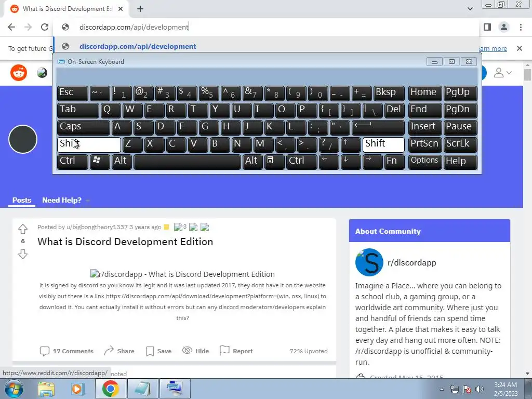Open the Windows Start button

tap(14, 389)
